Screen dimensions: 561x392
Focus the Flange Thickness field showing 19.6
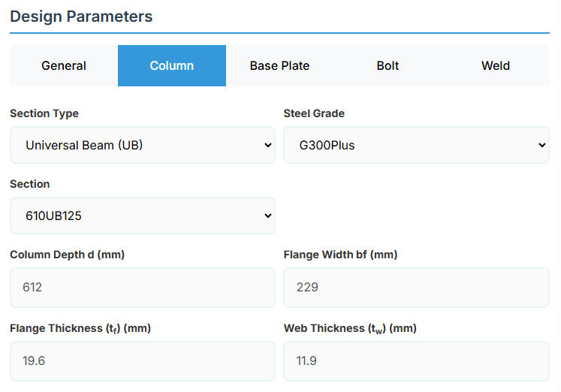pos(143,360)
